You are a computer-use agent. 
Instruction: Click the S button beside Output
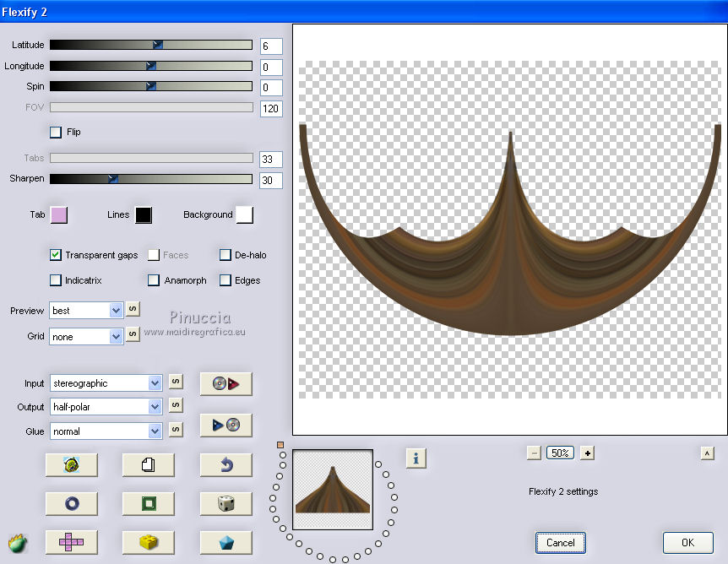176,405
